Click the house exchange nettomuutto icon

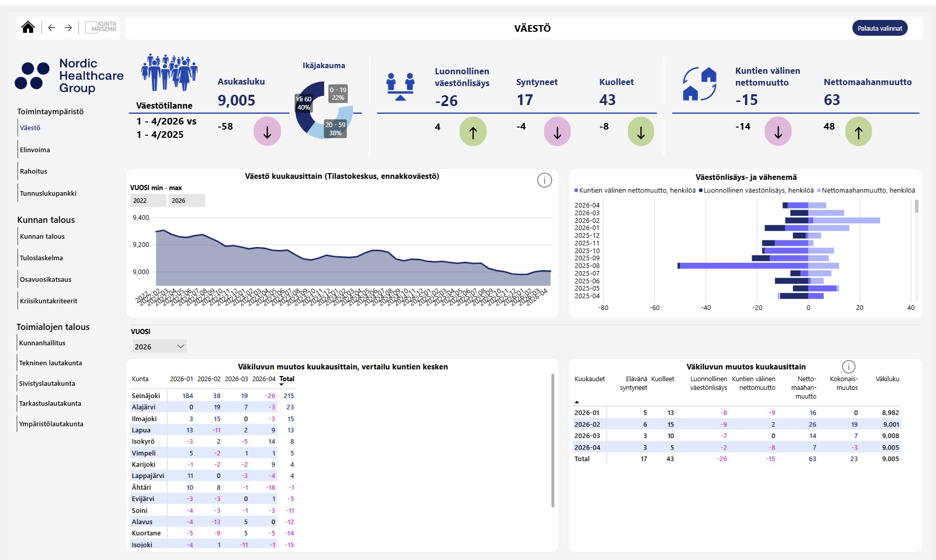point(699,84)
